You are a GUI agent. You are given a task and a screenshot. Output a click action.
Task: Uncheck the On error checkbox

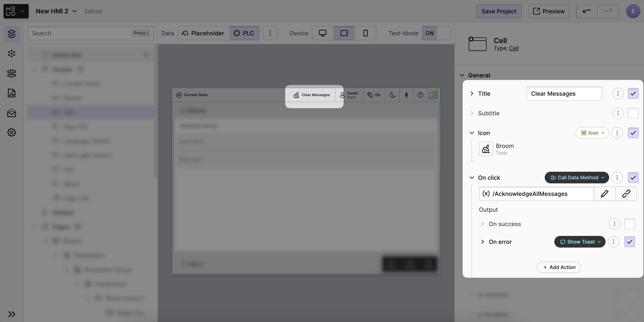click(629, 242)
